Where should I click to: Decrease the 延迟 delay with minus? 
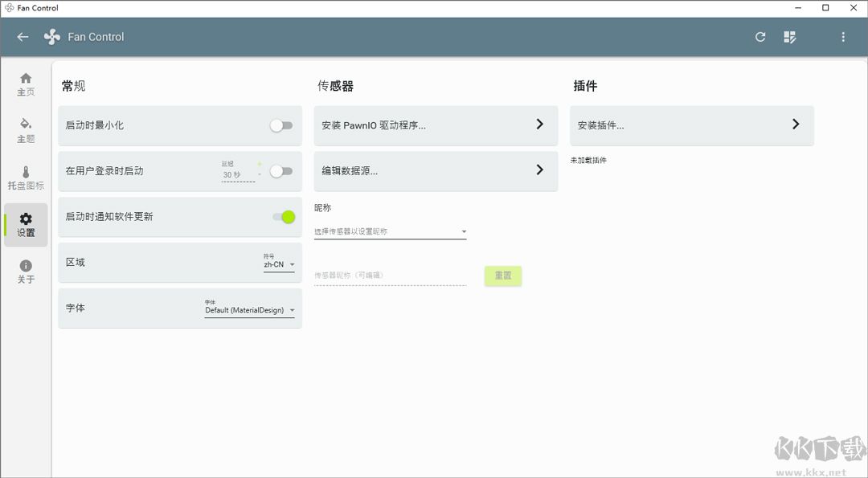[x=259, y=175]
